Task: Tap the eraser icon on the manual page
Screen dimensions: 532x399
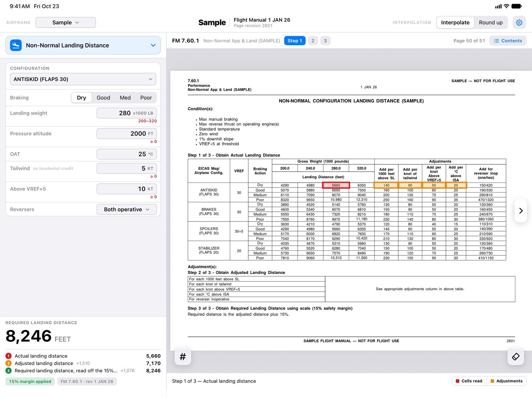Action: tap(516, 357)
